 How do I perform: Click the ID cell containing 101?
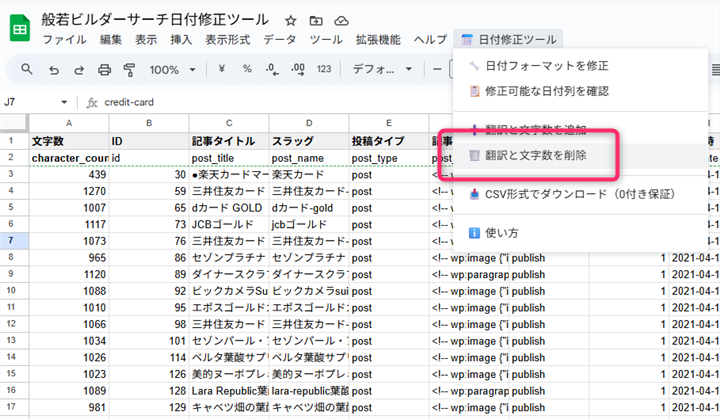click(149, 340)
